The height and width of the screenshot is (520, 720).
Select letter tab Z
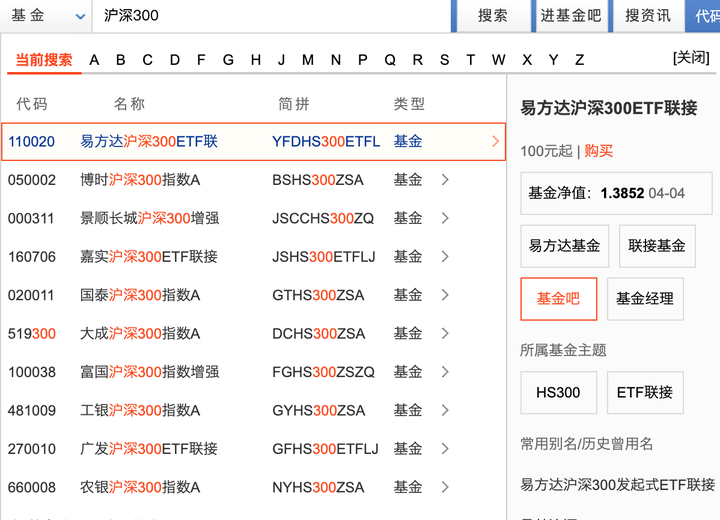coord(580,60)
